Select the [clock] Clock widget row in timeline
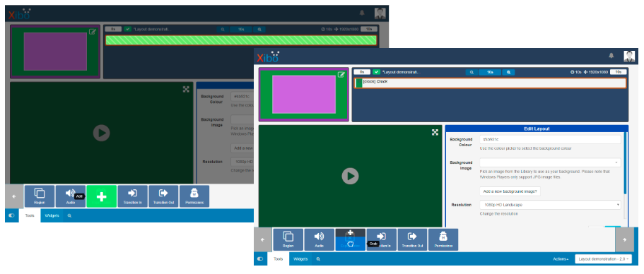The width and height of the screenshot is (644, 274). [490, 83]
